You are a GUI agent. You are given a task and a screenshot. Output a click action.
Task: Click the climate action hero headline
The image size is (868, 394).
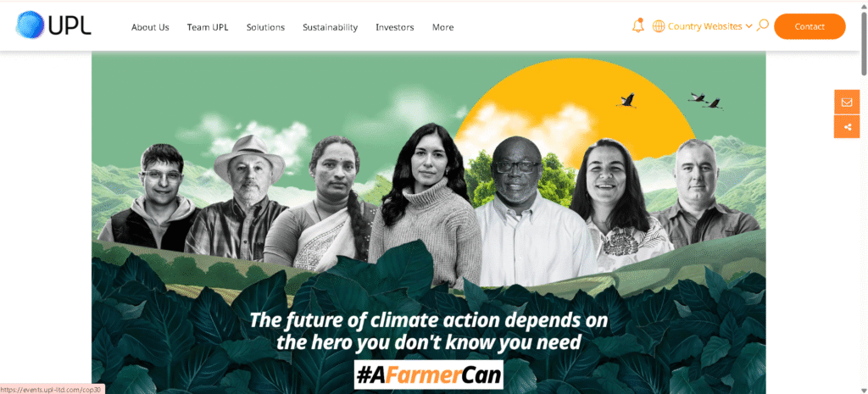[428, 331]
